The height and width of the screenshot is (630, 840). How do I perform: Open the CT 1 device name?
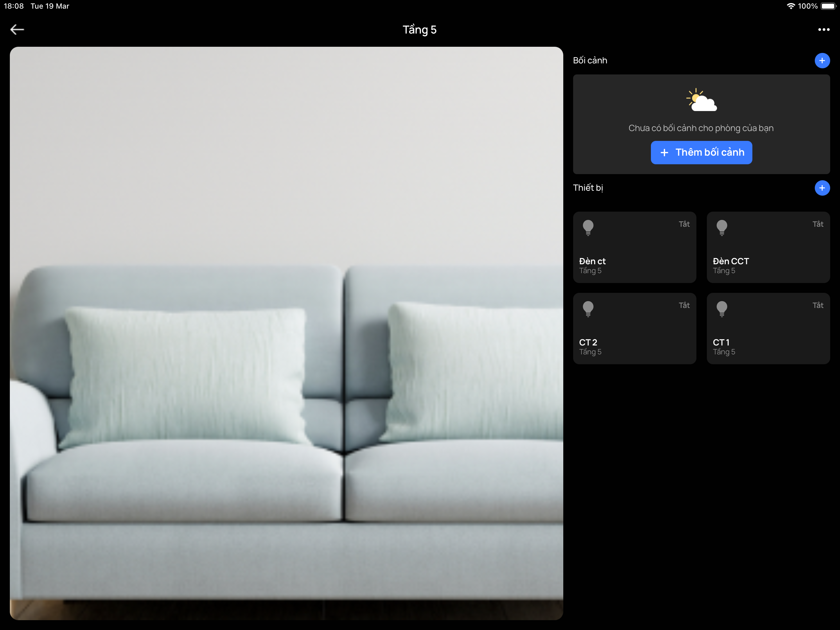pos(721,342)
